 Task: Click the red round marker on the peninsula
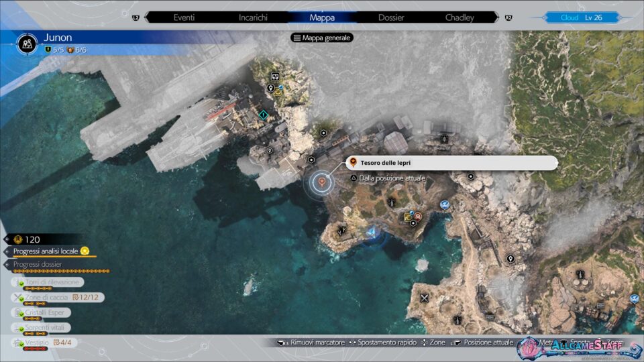[418, 217]
